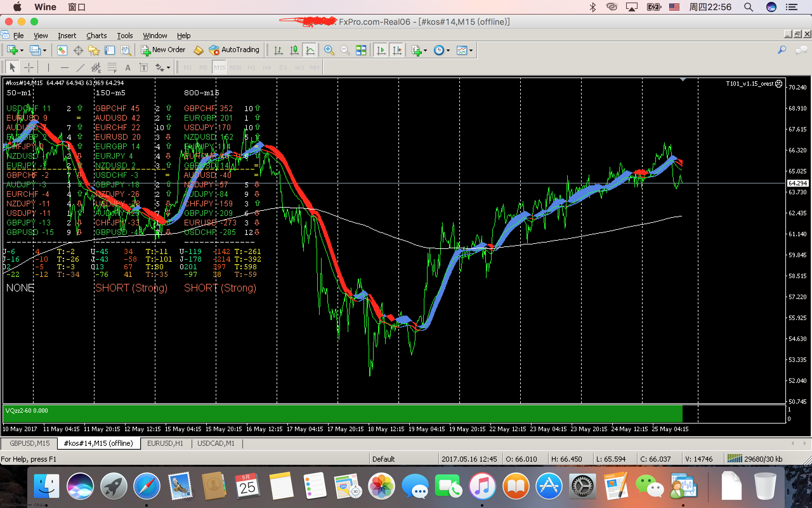
Task: Switch chart to Bar Chart type
Action: coord(278,50)
